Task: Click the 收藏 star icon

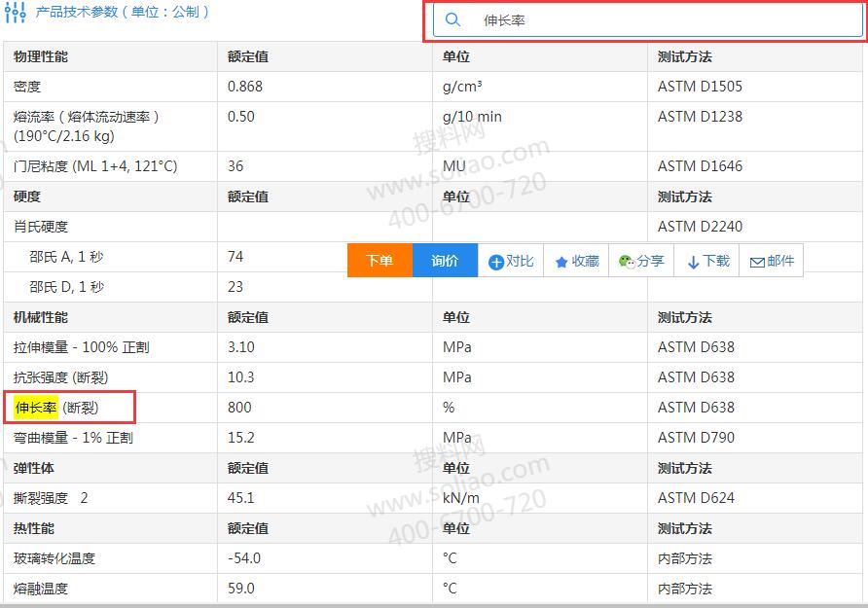Action: (561, 262)
